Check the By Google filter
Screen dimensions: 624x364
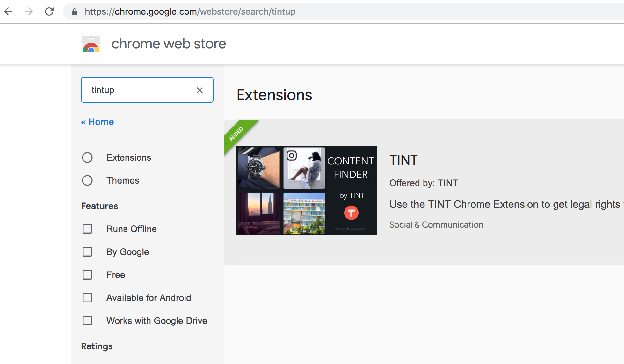click(x=87, y=252)
